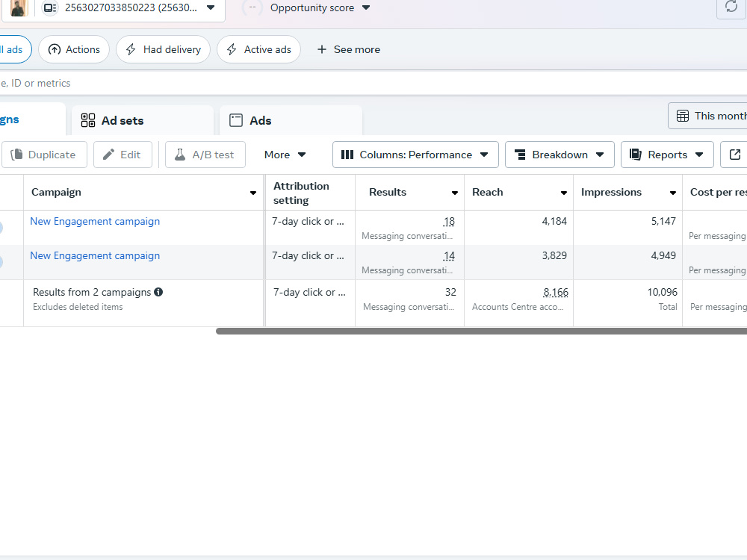Screen dimensions: 747x560
Task: Open the New Engagement campaign with 14 results
Action: (95, 255)
